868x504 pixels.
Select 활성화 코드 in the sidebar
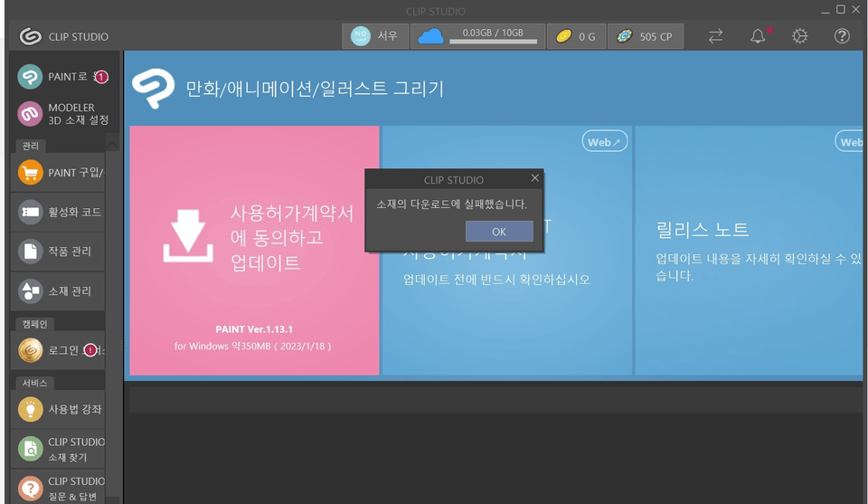pyautogui.click(x=58, y=212)
